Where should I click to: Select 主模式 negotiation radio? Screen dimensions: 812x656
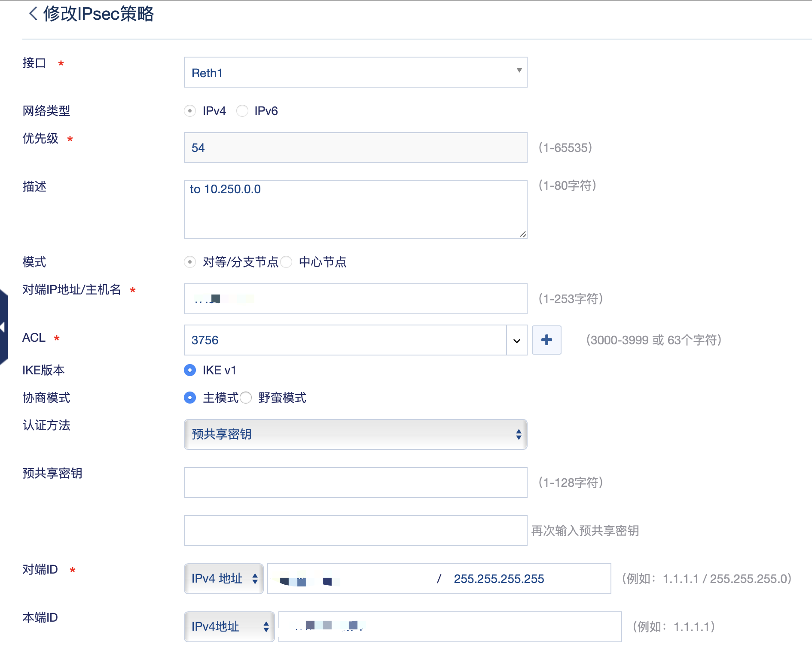[x=190, y=398]
